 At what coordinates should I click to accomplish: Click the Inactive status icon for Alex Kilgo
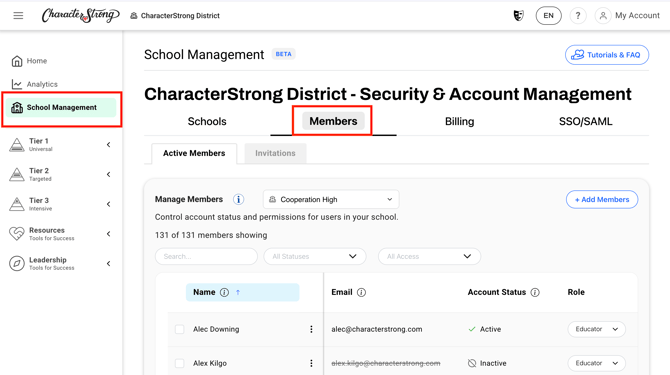point(472,363)
